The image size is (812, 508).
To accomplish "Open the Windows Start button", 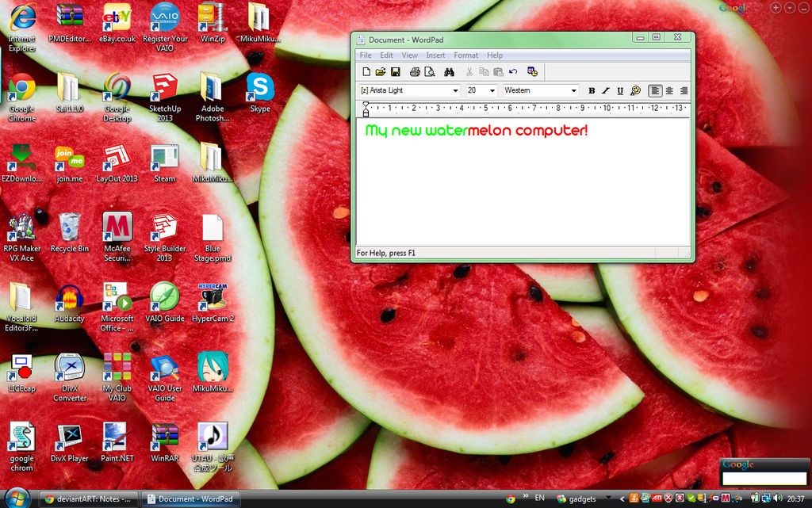I will point(17,498).
